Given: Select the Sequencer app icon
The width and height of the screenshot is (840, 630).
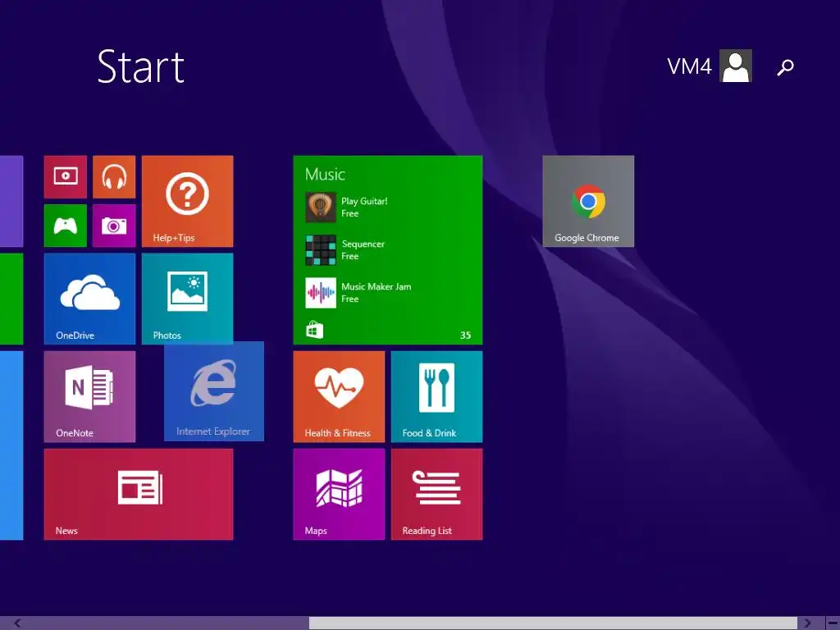Looking at the screenshot, I should (321, 250).
